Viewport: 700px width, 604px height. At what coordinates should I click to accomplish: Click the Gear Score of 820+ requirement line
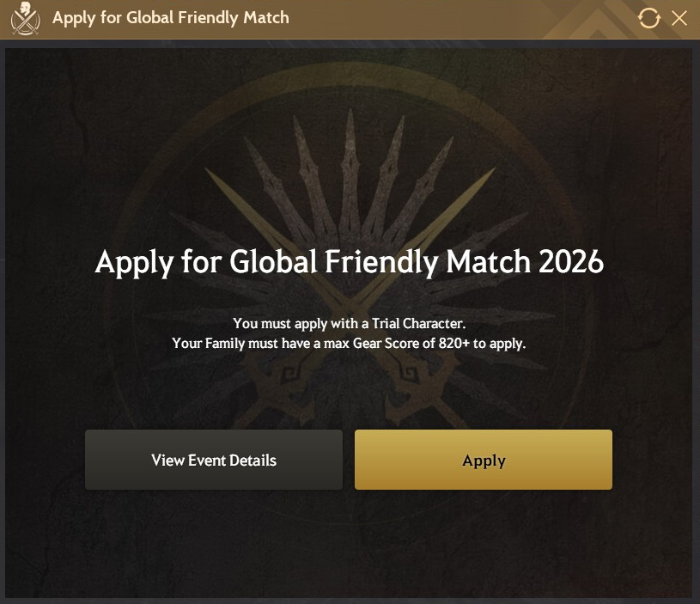tap(349, 344)
